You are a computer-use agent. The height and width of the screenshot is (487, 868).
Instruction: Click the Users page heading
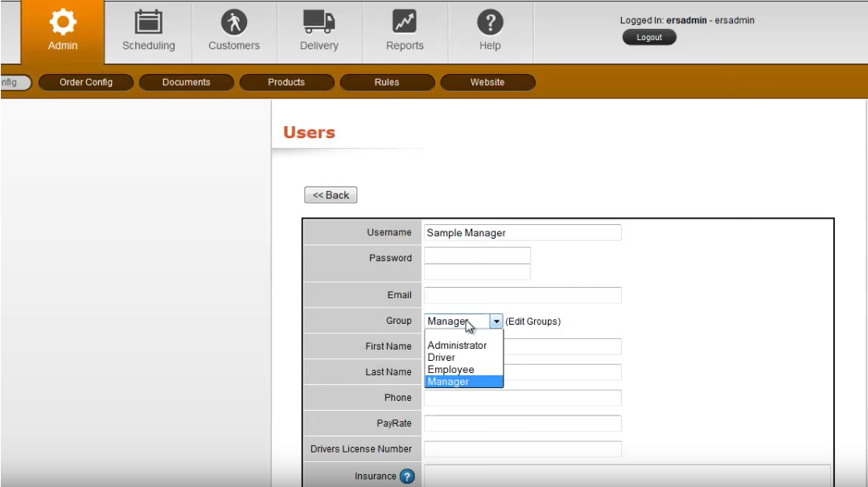pyautogui.click(x=309, y=133)
